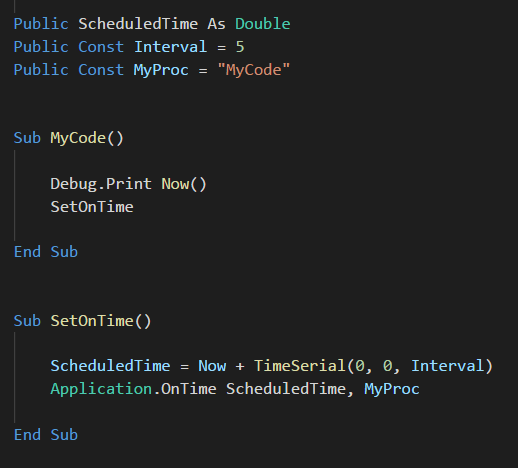Click Interval argument inside TimeSerial

[448, 366]
